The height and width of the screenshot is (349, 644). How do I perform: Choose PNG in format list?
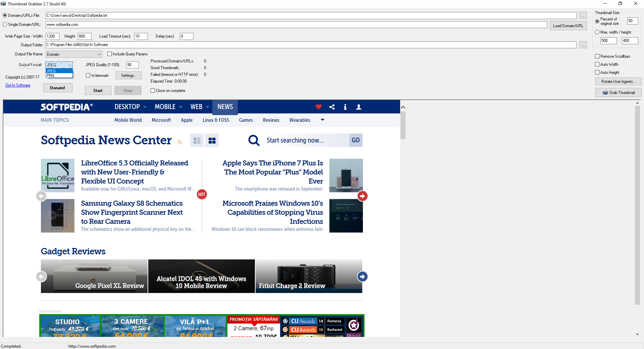coord(59,76)
